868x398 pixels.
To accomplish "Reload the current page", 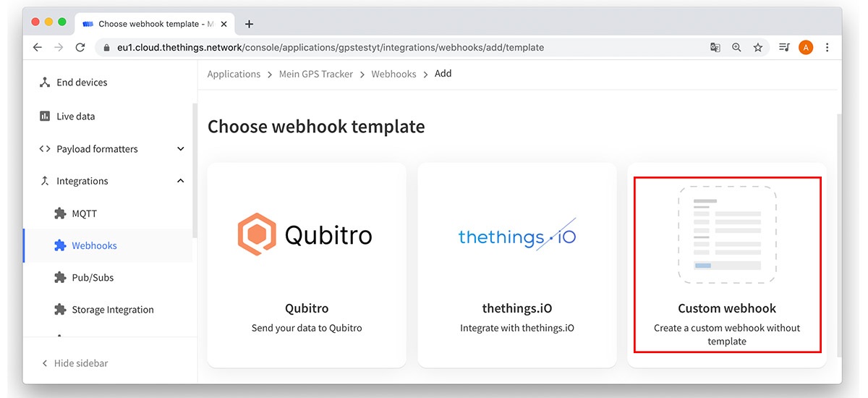I will [80, 47].
